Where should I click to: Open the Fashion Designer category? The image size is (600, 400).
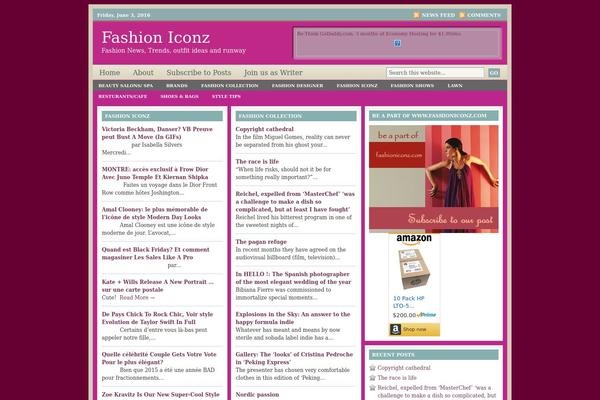click(x=297, y=85)
